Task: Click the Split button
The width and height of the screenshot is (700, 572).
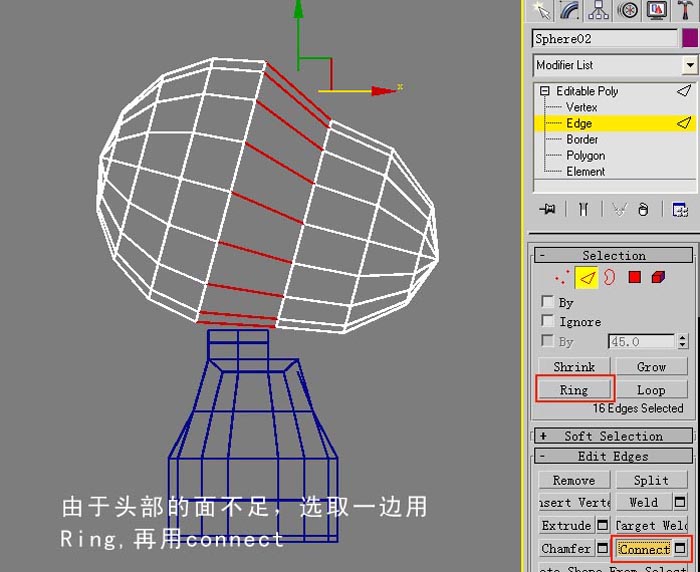Action: (x=651, y=480)
